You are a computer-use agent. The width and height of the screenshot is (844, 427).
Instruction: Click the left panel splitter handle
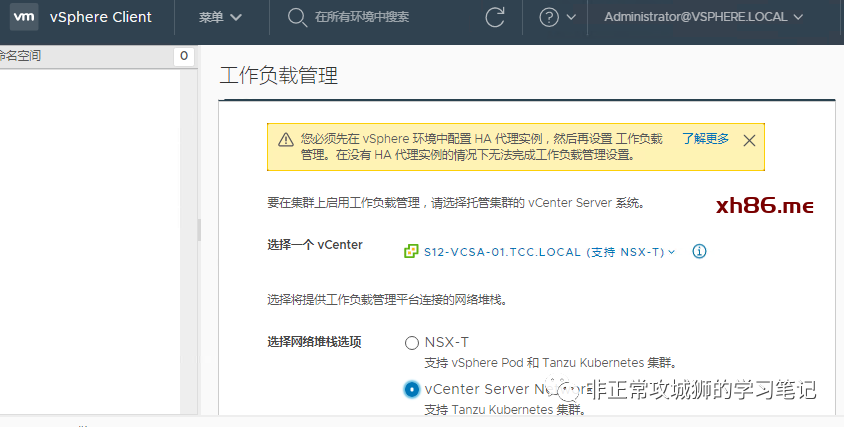(x=199, y=230)
